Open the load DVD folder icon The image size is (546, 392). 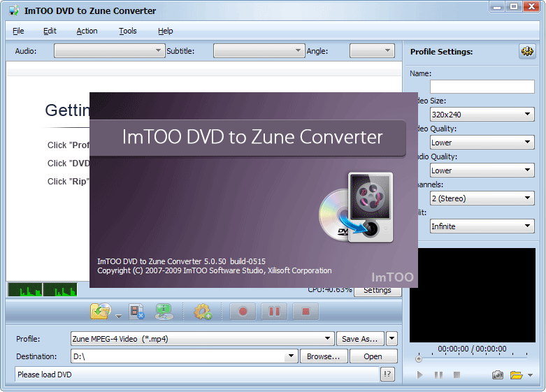101,311
